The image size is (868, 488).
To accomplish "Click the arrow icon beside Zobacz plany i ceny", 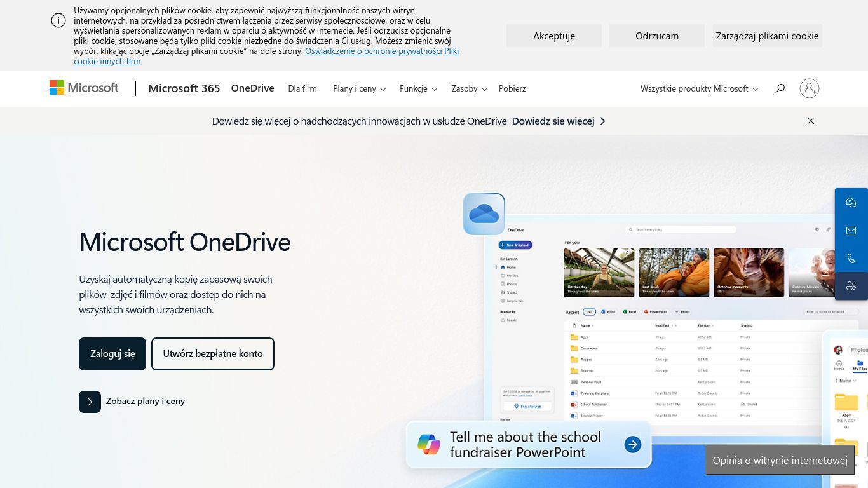I will click(90, 402).
